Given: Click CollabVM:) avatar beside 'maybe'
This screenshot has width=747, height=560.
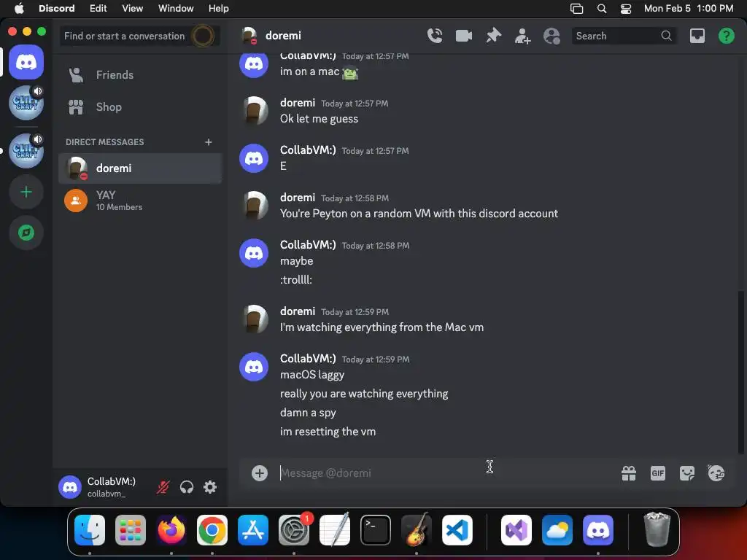Looking at the screenshot, I should point(253,253).
